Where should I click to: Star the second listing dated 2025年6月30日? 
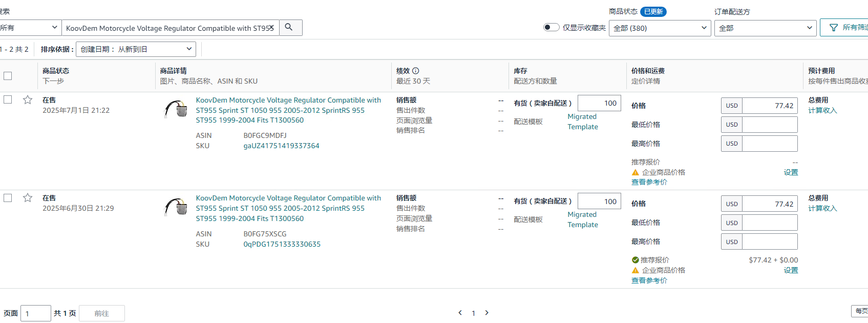[28, 198]
